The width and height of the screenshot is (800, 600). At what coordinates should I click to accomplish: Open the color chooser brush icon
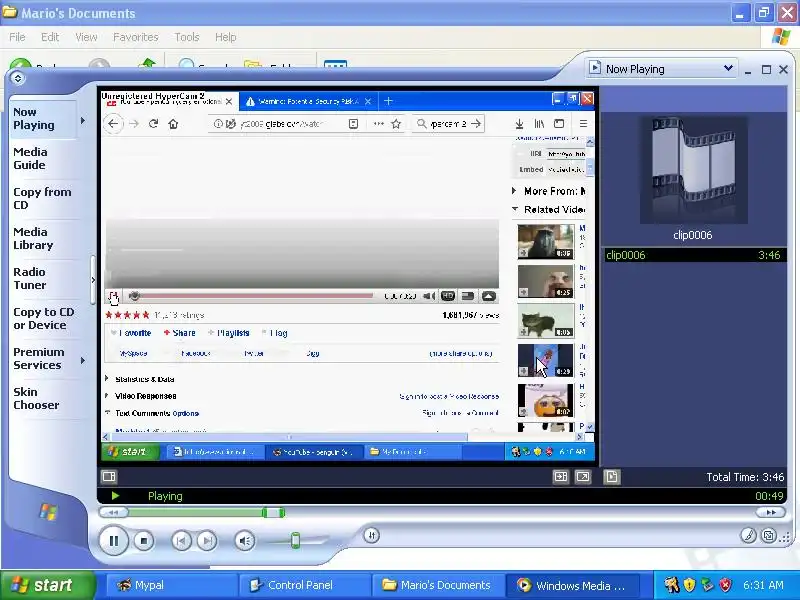tap(748, 535)
